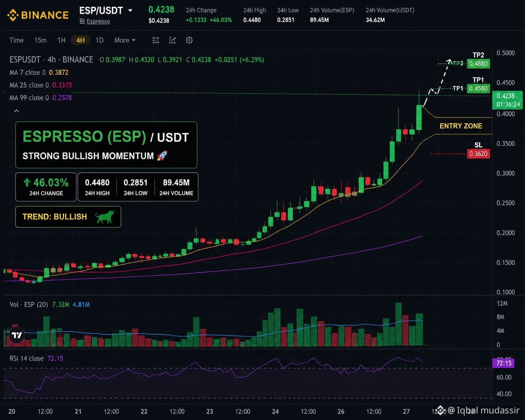Open chart settings gear icon

pos(189,40)
